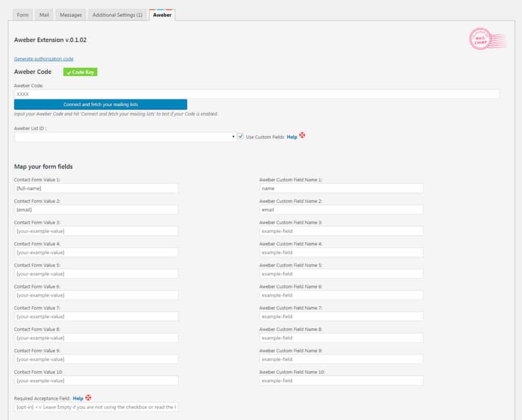
Task: Click Connect and fetch your mailing lists
Action: click(x=100, y=104)
